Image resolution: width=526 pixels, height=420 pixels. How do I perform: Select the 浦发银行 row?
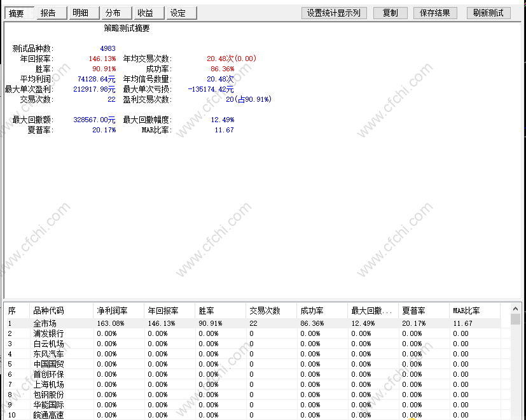(253, 333)
